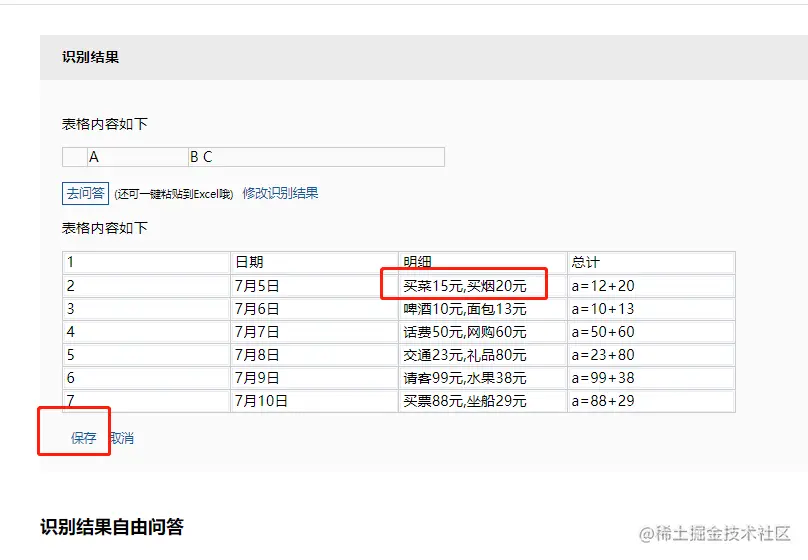The width and height of the screenshot is (808, 560).
Task: Click the 去问答 button
Action: (86, 194)
